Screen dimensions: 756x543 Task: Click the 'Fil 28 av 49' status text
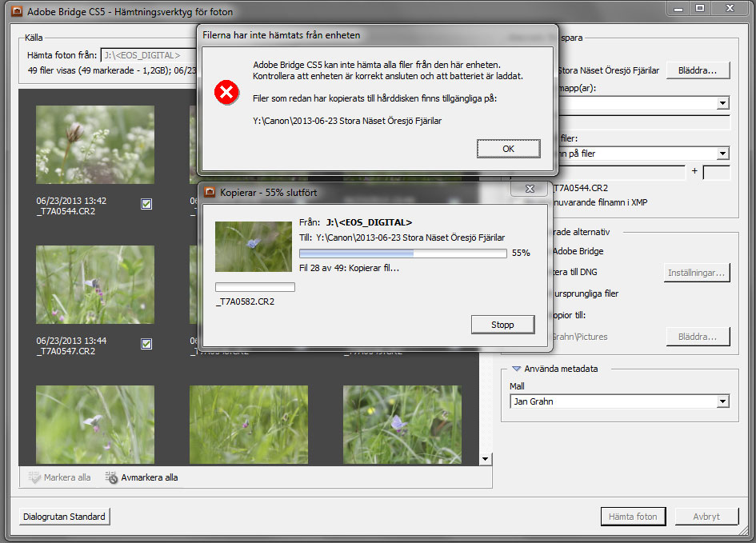pyautogui.click(x=349, y=268)
